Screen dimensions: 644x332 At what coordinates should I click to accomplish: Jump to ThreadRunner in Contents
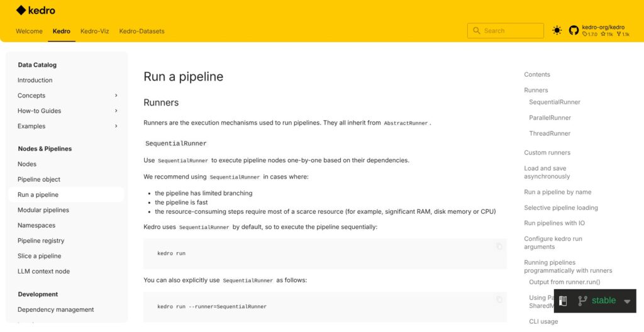click(550, 133)
